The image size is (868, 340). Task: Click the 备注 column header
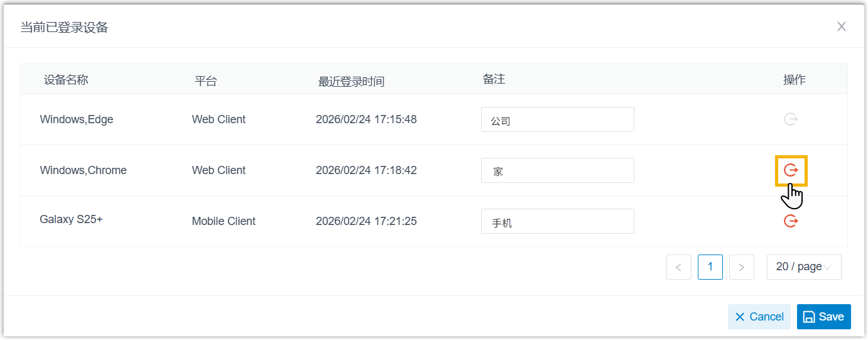tap(494, 79)
